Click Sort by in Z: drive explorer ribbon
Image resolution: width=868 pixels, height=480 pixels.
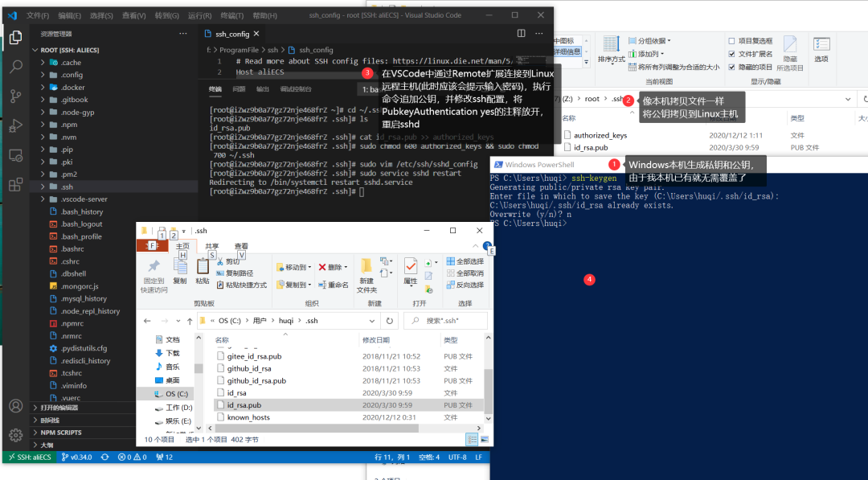[611, 49]
